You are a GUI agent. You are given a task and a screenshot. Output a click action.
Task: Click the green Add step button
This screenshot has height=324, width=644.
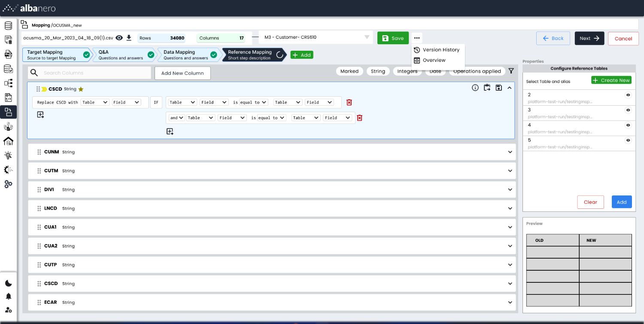[302, 55]
